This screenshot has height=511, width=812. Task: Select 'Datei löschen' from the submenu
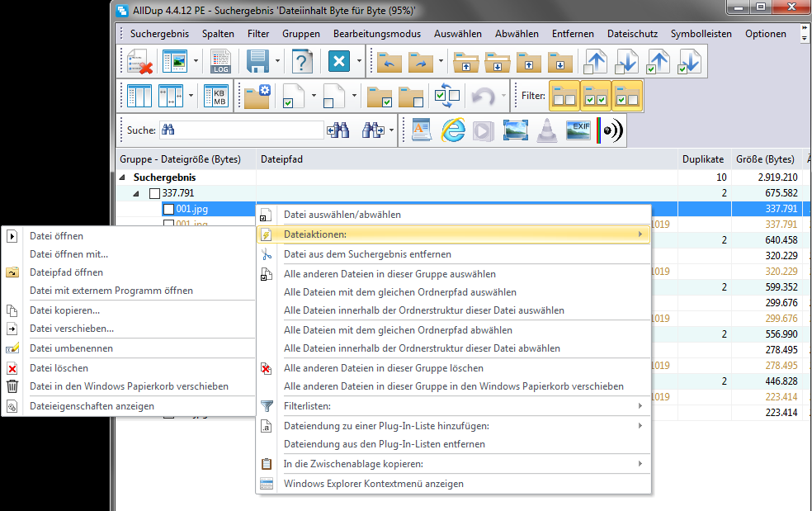click(x=59, y=368)
